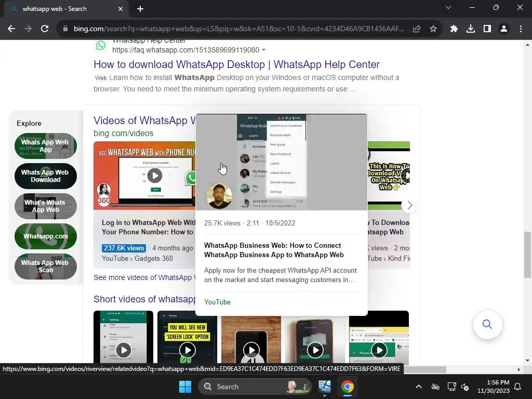Close the 'whatsapp web - Search' tab
Image resolution: width=532 pixels, height=399 pixels.
click(x=121, y=9)
